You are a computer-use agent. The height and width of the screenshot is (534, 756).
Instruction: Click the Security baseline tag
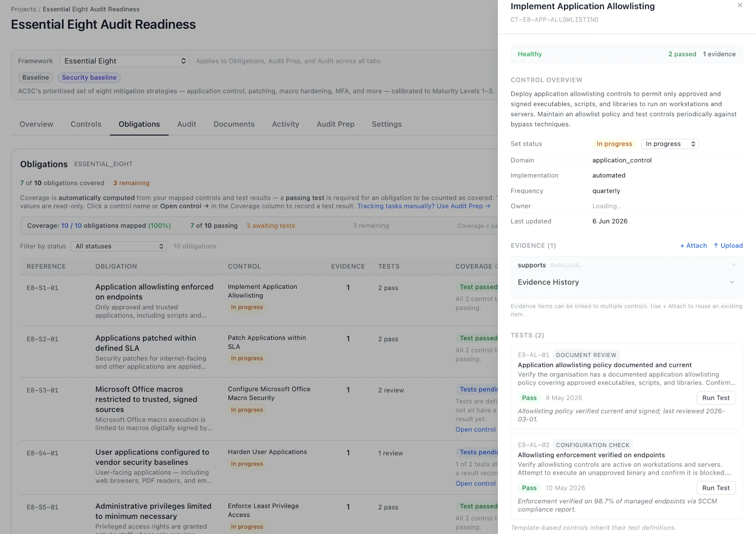click(x=89, y=77)
